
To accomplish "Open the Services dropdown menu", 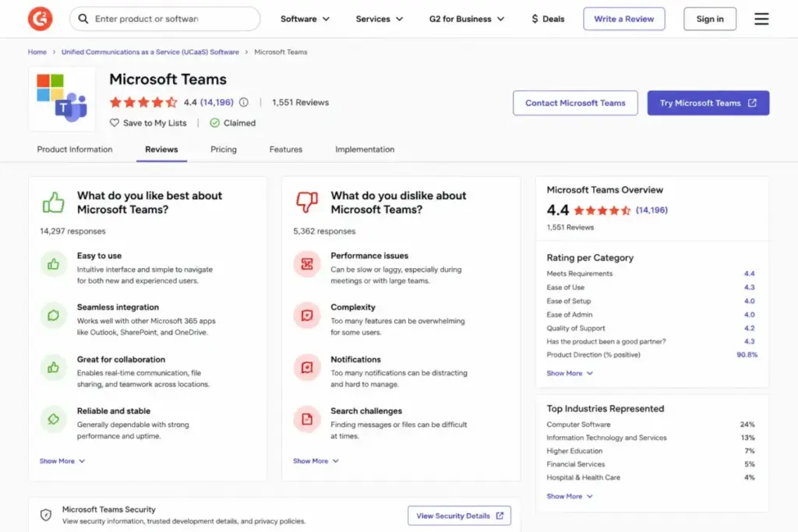I will point(380,19).
